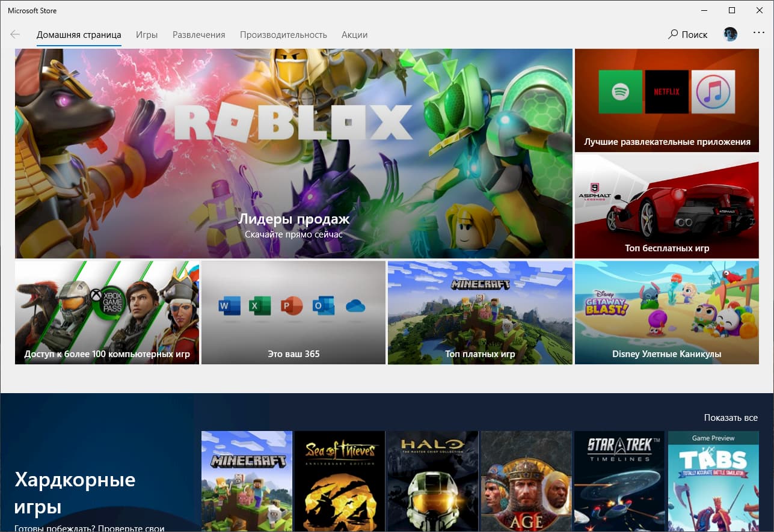
Task: Click the Spotify app icon
Action: point(621,92)
